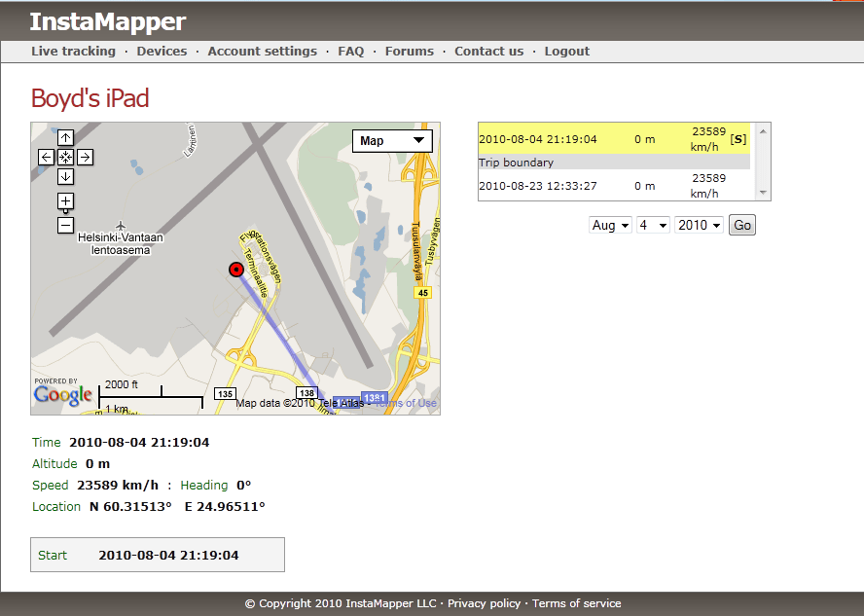The width and height of the screenshot is (864, 616).
Task: Pan the map left with the arrow
Action: pyautogui.click(x=47, y=157)
